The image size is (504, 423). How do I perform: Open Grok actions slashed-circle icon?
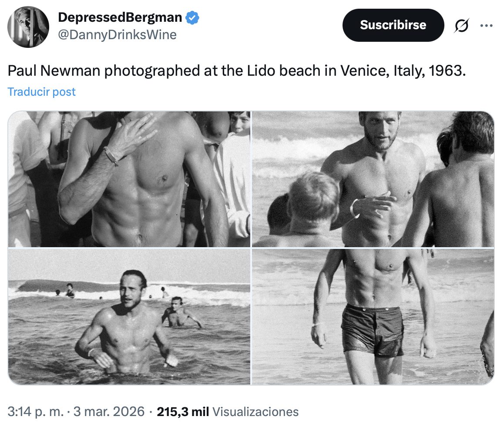(x=461, y=26)
